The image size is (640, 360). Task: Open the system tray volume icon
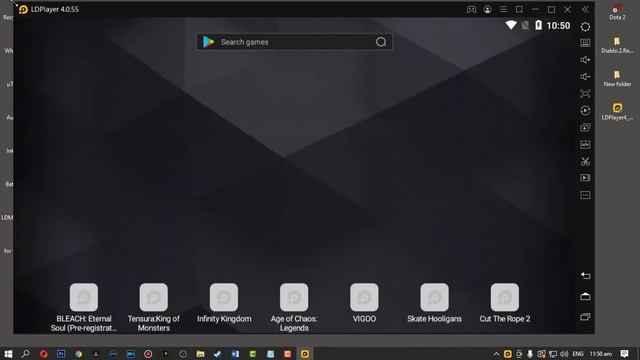pyautogui.click(x=564, y=354)
